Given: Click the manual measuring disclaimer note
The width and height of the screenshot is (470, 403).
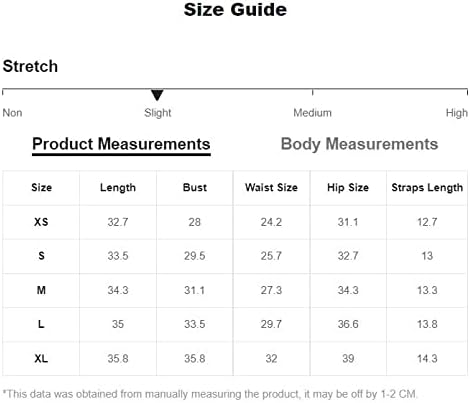Looking at the screenshot, I should 210,394.
